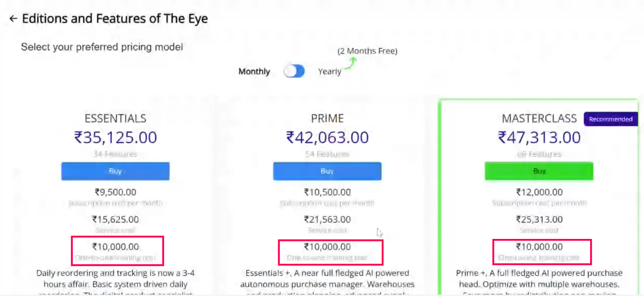Select the Yearly pricing label
Image resolution: width=644 pixels, height=296 pixels.
[x=330, y=71]
